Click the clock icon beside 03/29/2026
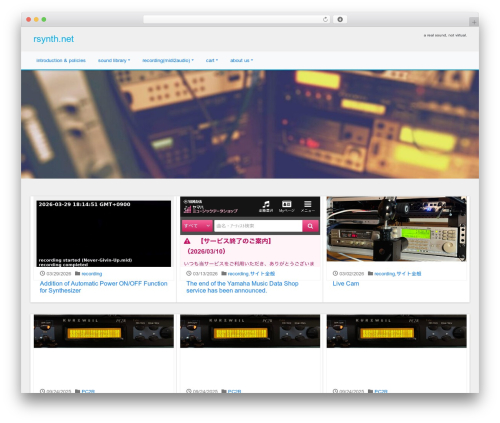Viewport: 500px width, 423px height. click(42, 273)
